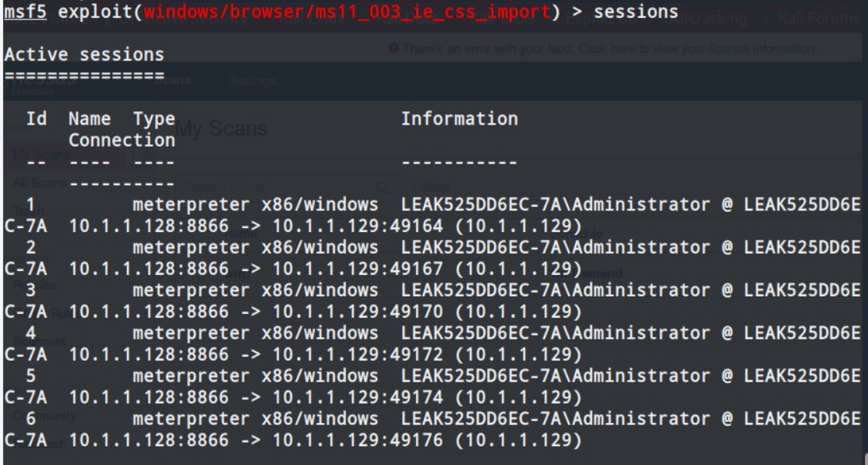Viewport: 868px width, 465px height.
Task: Open Policies in the sidebar
Action: click(34, 284)
